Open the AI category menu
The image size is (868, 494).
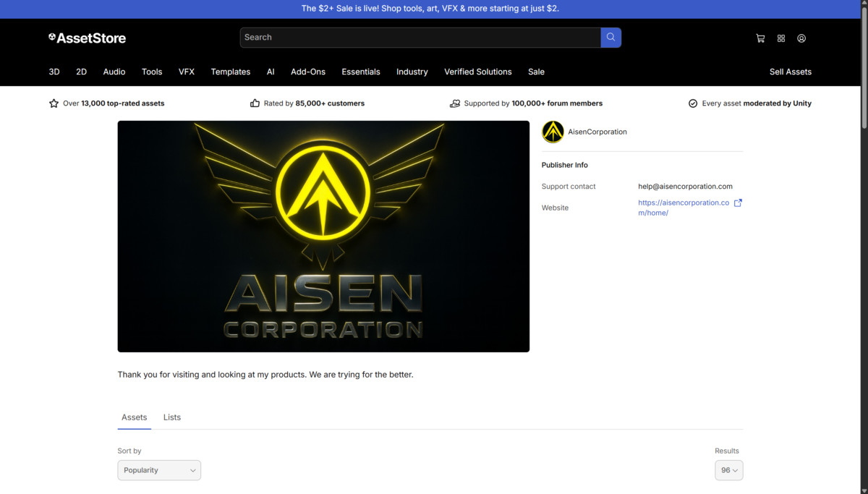coord(271,72)
